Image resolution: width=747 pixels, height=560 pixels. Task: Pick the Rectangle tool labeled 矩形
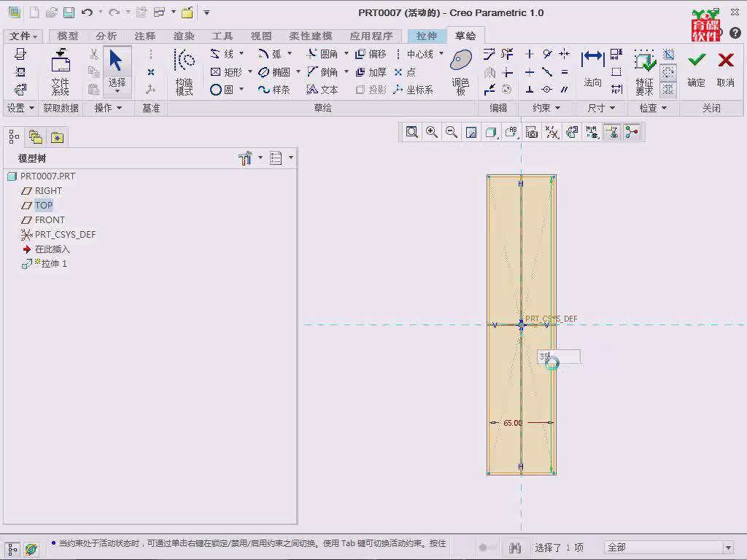coord(226,72)
